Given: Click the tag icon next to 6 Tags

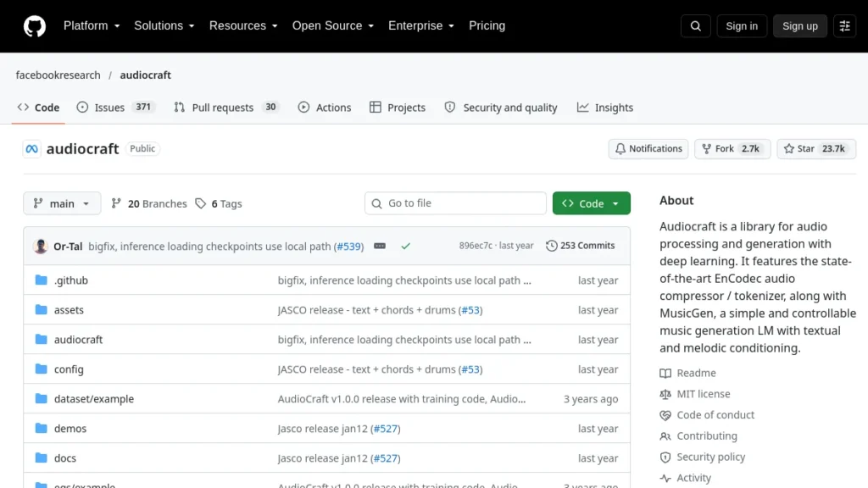Looking at the screenshot, I should point(200,203).
